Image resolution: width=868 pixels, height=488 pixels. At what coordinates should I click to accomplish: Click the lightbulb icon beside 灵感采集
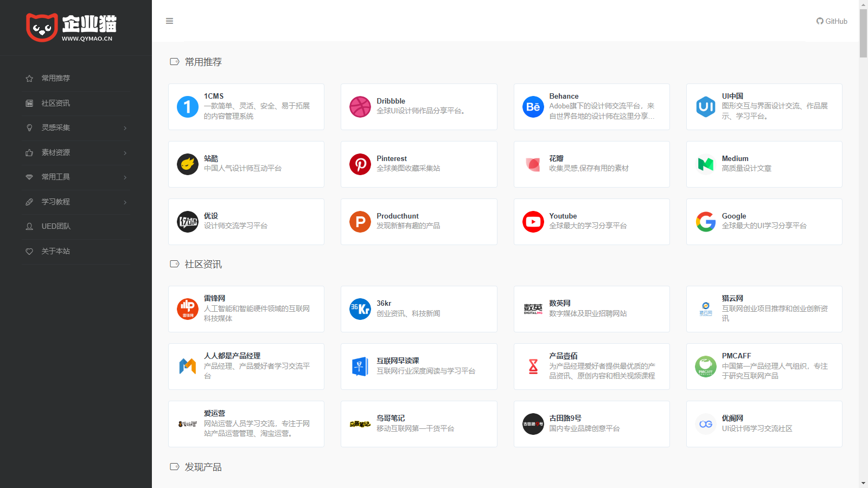pyautogui.click(x=29, y=128)
